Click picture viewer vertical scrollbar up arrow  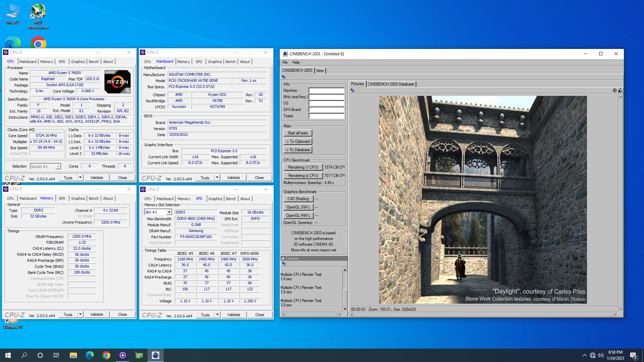coord(621,97)
